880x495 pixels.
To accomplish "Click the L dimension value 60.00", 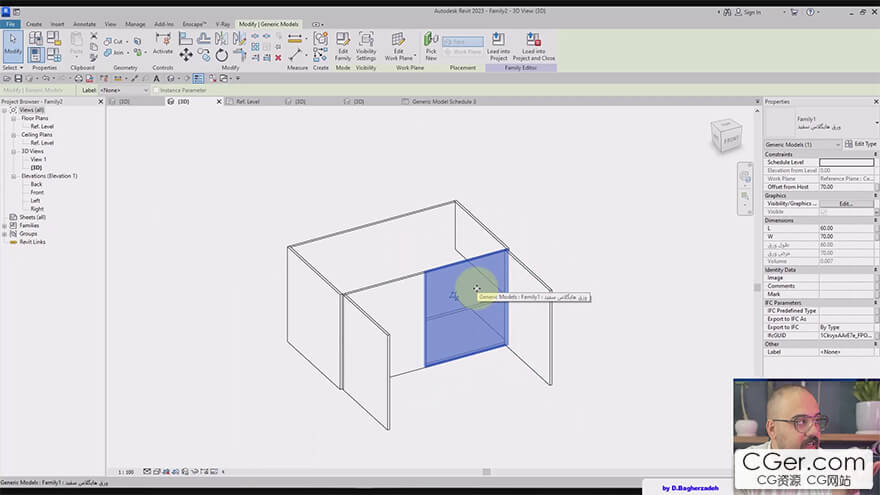I will click(x=846, y=228).
